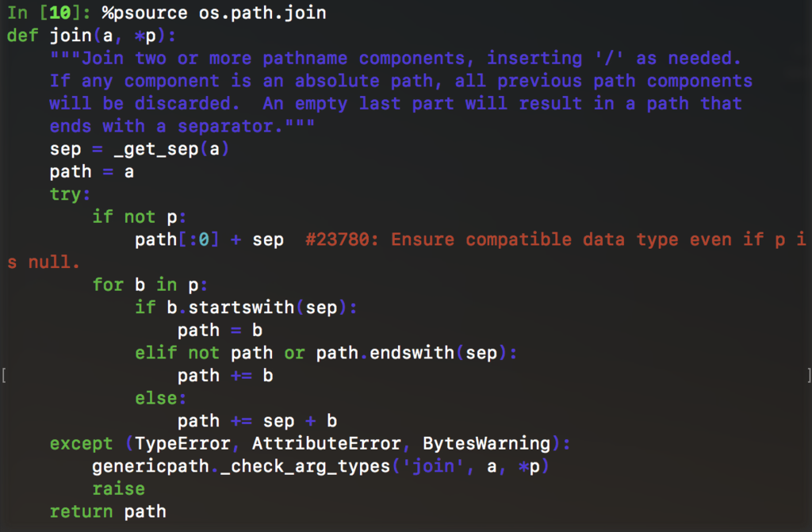Click the "except (TypeError, AttributeError, BytesWarning):" line
Viewport: 812px width, 532px height.
[x=310, y=443]
